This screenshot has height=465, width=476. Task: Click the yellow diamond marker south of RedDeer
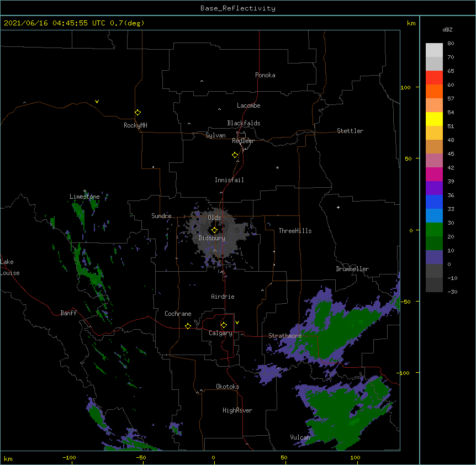pos(235,155)
